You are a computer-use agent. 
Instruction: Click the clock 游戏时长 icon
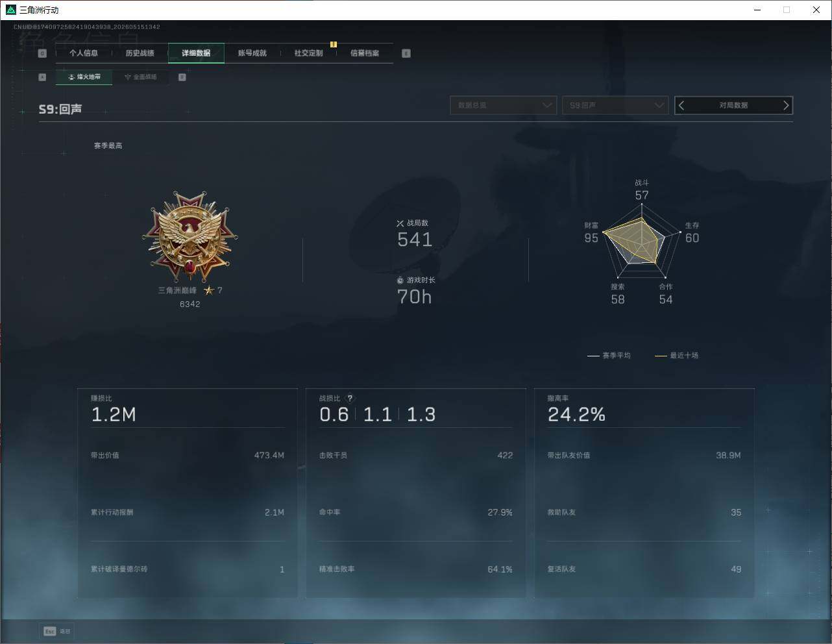[400, 280]
